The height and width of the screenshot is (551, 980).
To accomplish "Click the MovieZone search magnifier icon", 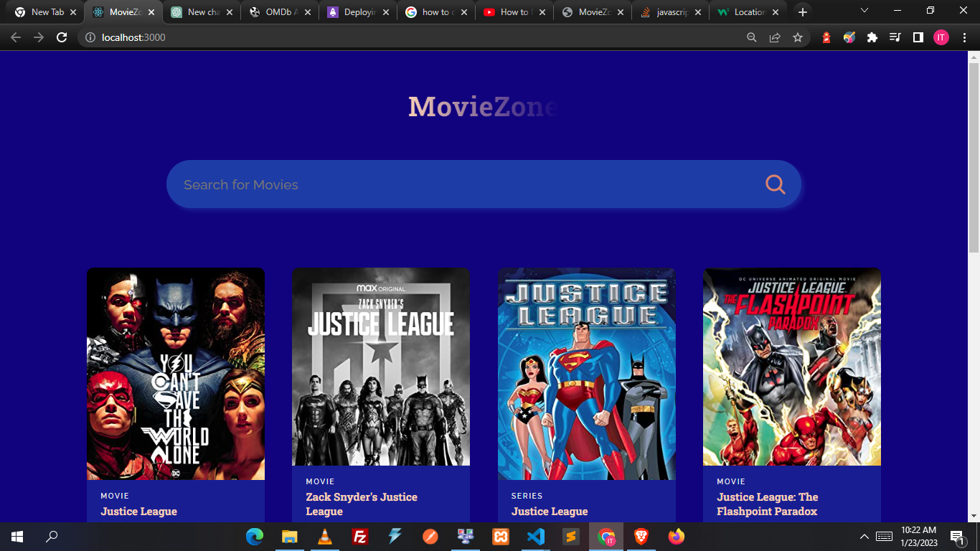I will (774, 184).
